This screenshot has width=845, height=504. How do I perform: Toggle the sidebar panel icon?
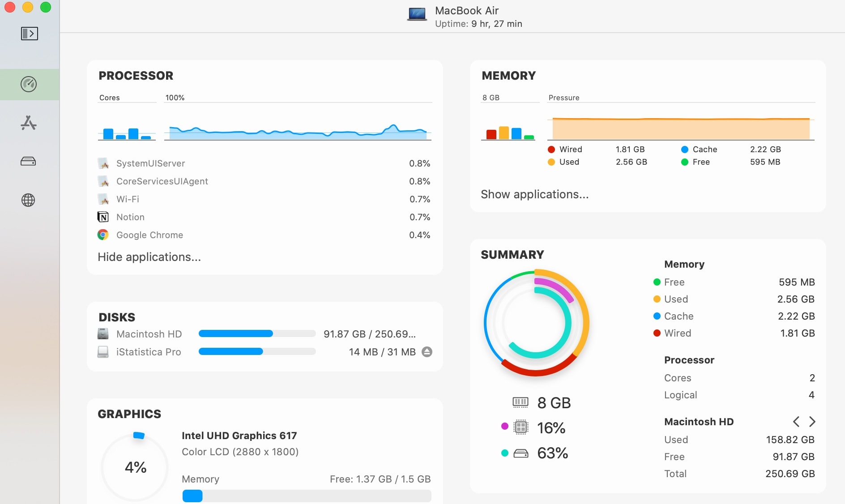pyautogui.click(x=30, y=34)
